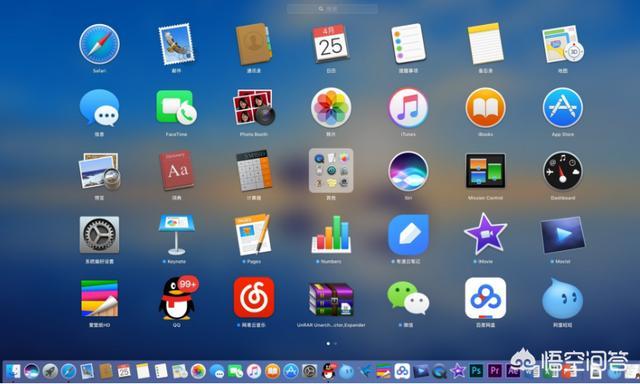Open NetEase Cloud Music in Launchpad
The height and width of the screenshot is (384, 640).
253,297
